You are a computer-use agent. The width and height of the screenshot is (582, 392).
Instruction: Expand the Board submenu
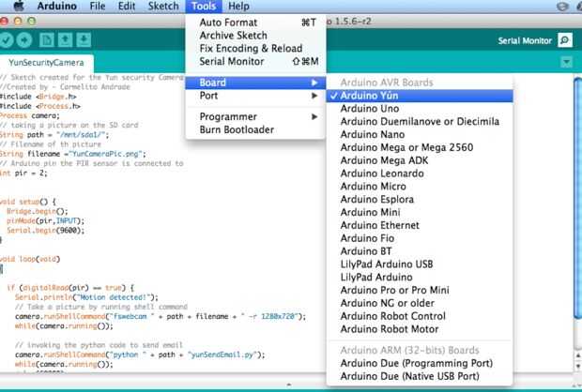click(255, 83)
